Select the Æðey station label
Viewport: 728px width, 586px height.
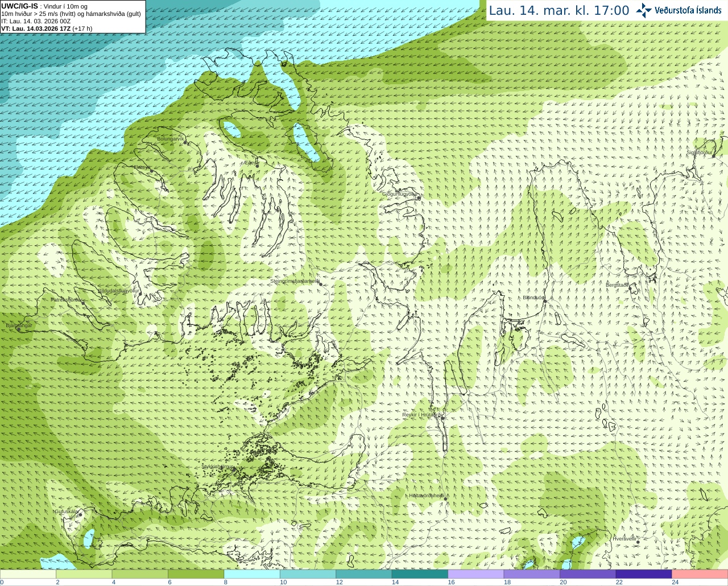[x=250, y=163]
